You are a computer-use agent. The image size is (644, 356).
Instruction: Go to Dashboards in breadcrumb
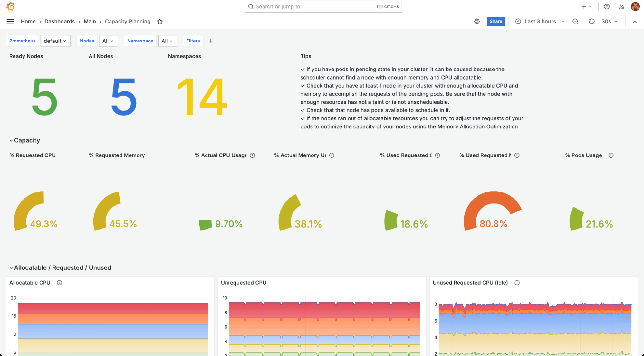pyautogui.click(x=60, y=21)
